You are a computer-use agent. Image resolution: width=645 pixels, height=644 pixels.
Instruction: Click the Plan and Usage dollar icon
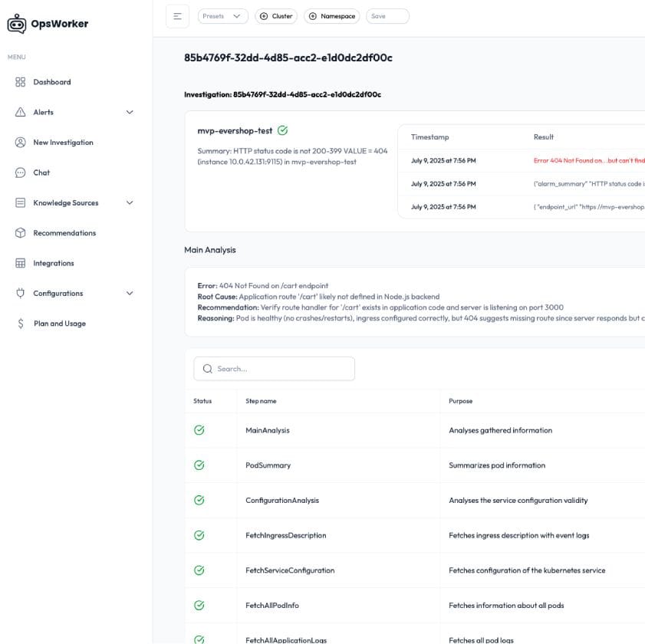21,324
